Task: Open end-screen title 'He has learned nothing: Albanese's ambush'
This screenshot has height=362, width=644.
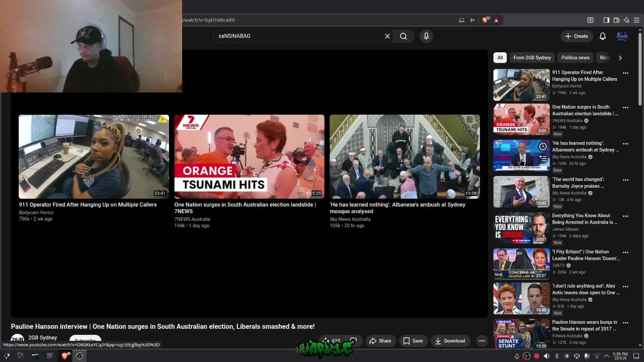Action: [x=397, y=208]
